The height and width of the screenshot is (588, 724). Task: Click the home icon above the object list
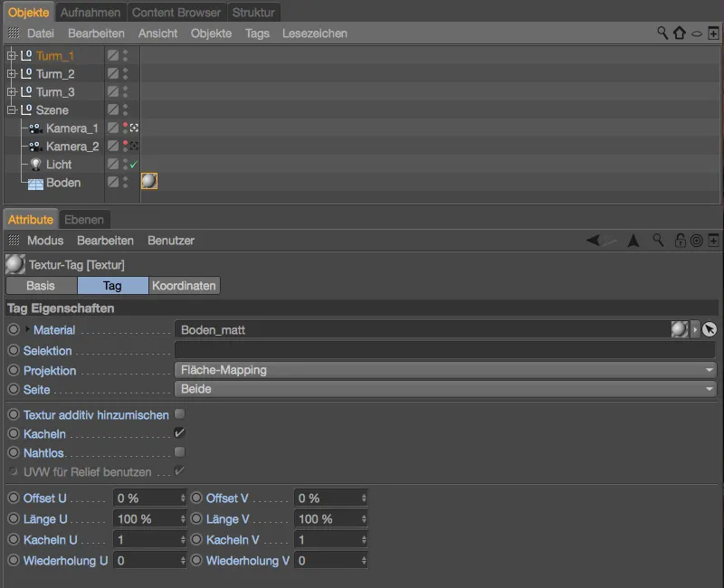tap(679, 33)
